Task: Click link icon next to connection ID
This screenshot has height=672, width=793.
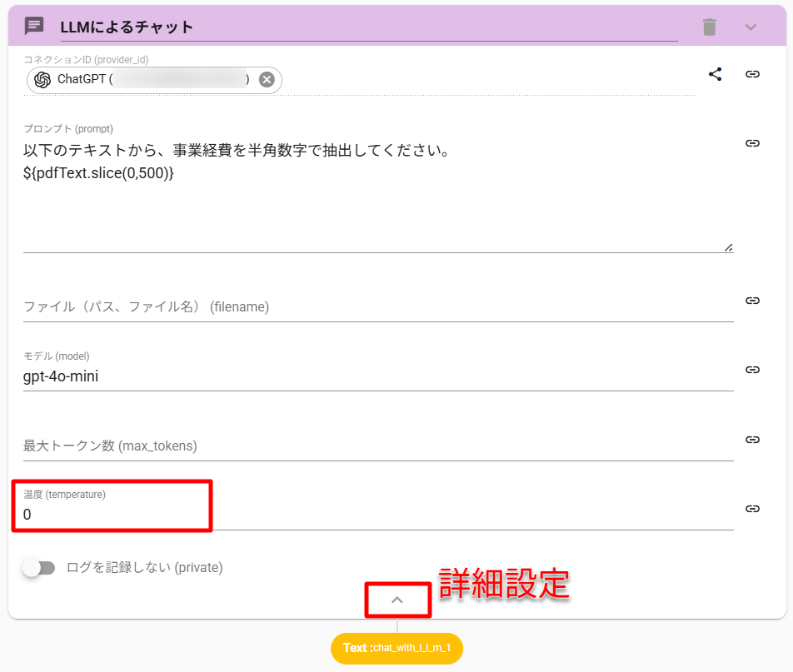Action: (x=752, y=74)
